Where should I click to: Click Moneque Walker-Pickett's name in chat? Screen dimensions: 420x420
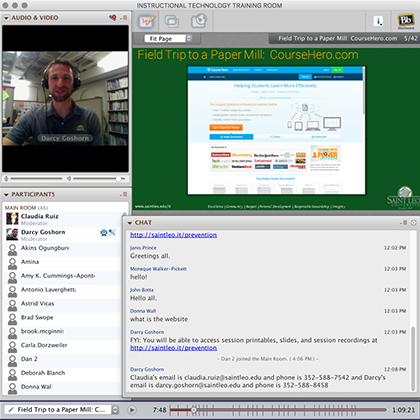click(x=158, y=269)
